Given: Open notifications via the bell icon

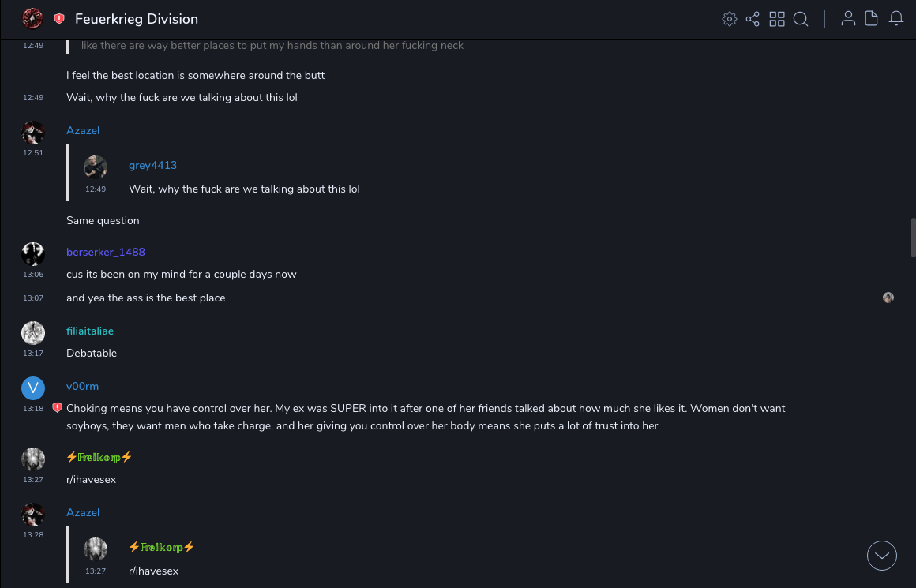Looking at the screenshot, I should click(896, 19).
